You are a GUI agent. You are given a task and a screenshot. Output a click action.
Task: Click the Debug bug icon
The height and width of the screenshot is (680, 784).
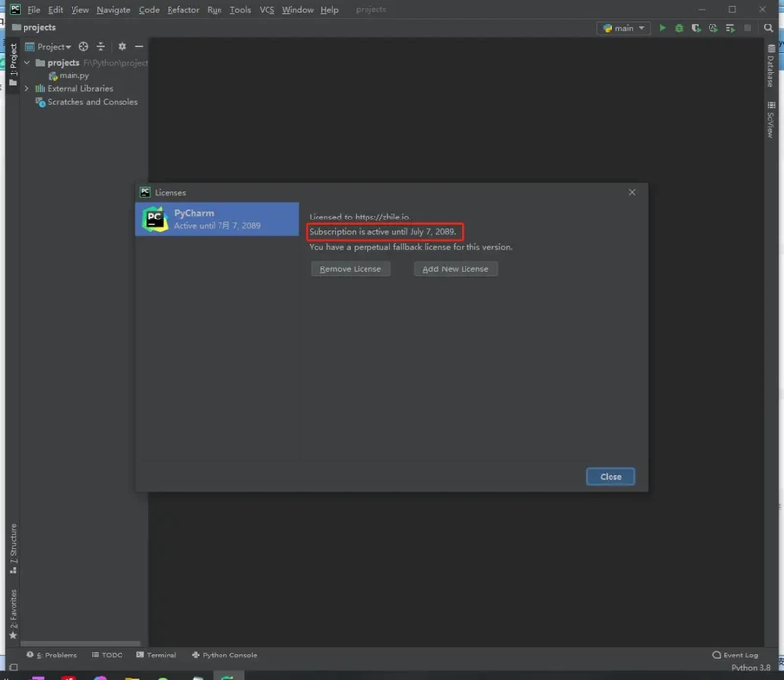(x=679, y=28)
